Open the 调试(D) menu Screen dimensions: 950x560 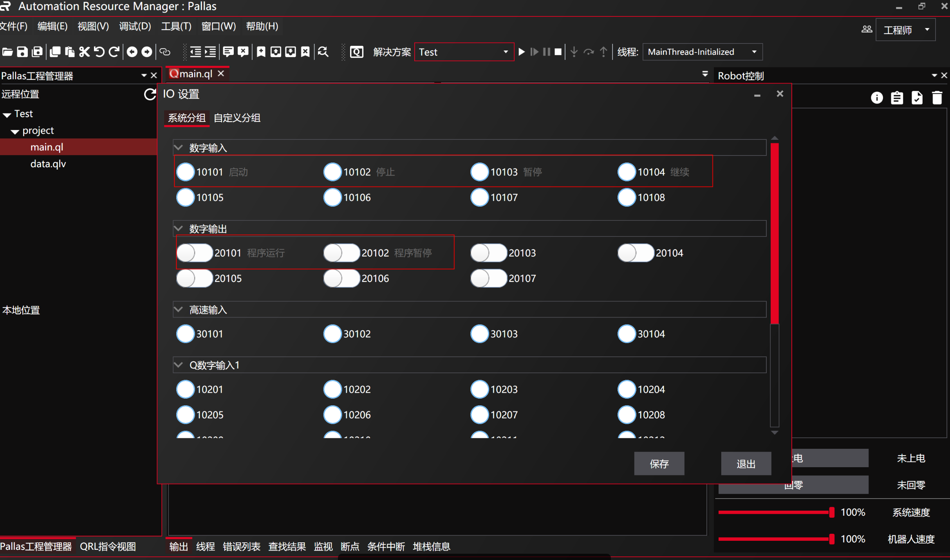pos(135,26)
